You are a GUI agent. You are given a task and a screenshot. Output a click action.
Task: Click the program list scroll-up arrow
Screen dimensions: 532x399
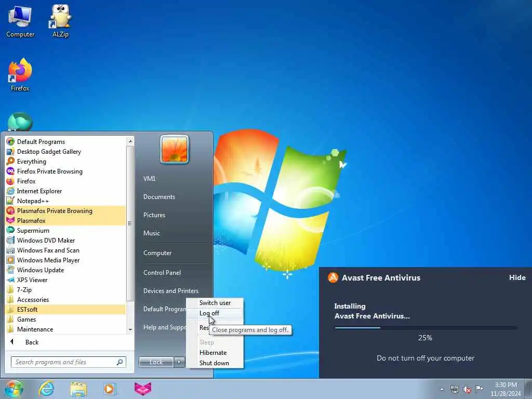point(130,141)
